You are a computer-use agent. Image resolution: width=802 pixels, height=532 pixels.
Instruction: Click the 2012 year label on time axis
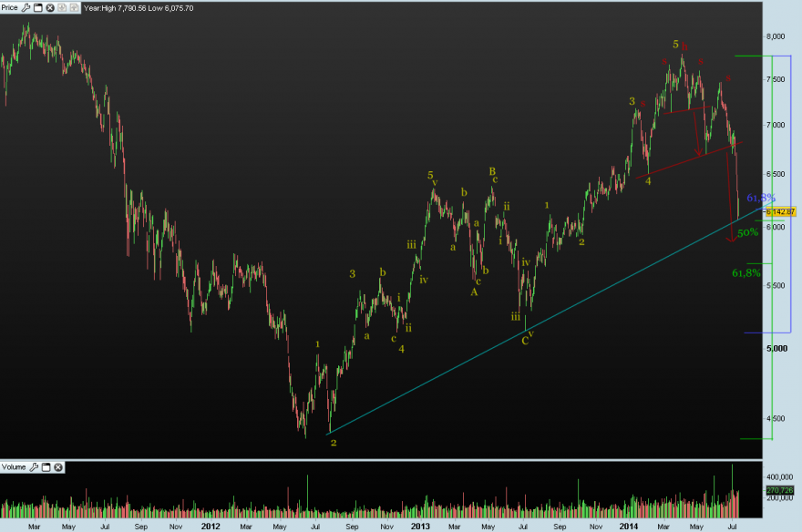[x=211, y=527]
